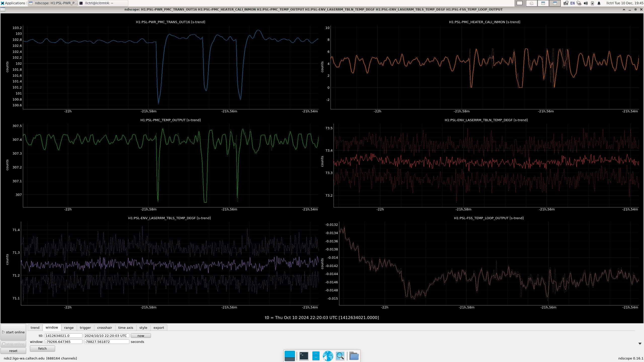Edit the t0 GPS time field
Screen dimensions: 644x362
(63, 336)
